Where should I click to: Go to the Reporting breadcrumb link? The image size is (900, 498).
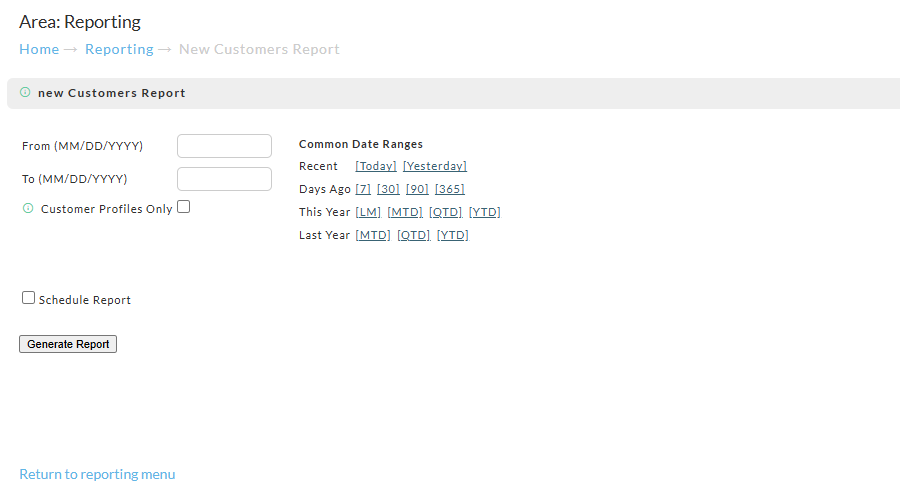coord(119,49)
